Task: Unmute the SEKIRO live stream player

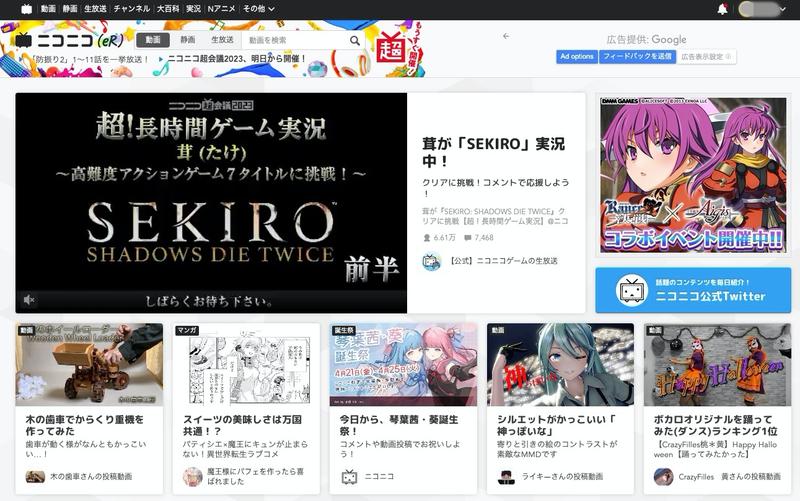Action: tap(29, 300)
